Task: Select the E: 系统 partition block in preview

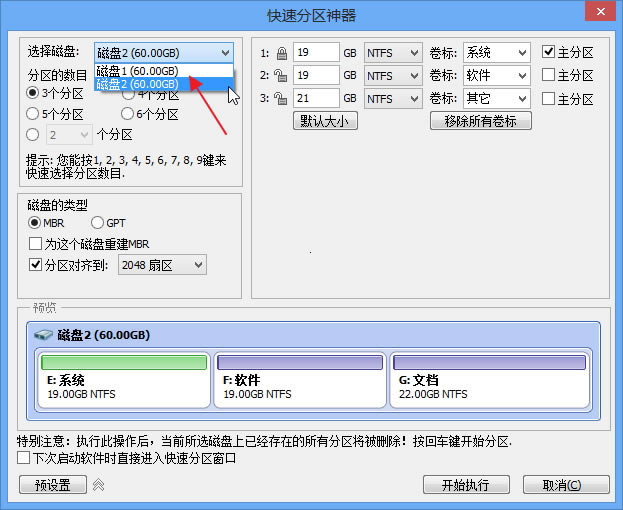Action: 124,380
